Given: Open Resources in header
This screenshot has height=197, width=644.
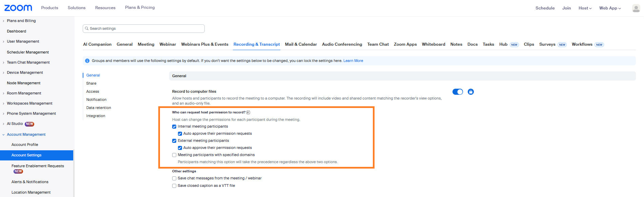Looking at the screenshot, I should point(105,8).
